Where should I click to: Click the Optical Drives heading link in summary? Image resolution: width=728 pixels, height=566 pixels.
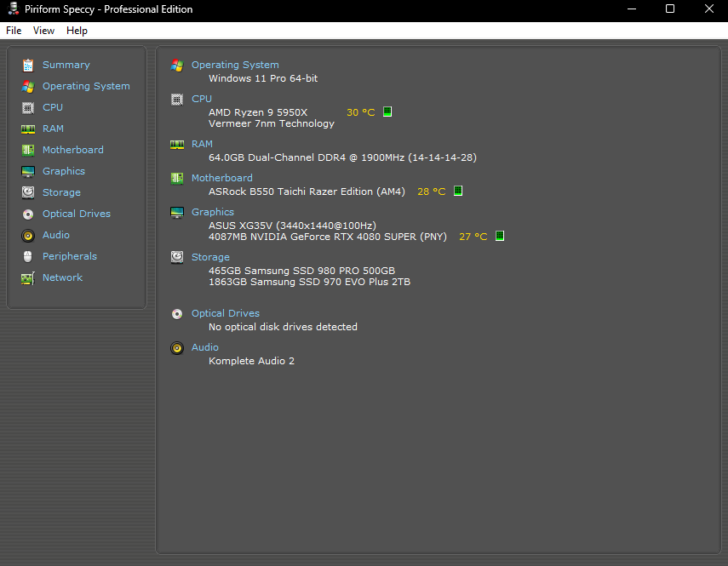(225, 313)
